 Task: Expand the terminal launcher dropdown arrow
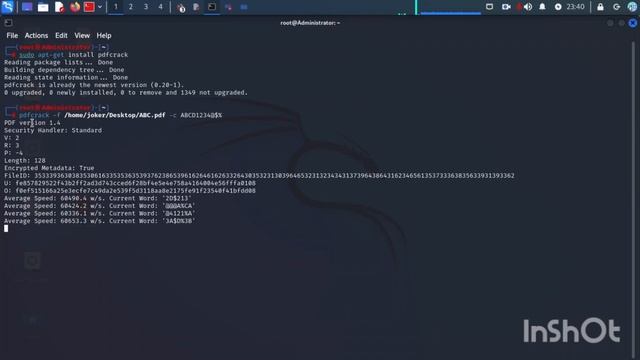click(100, 7)
